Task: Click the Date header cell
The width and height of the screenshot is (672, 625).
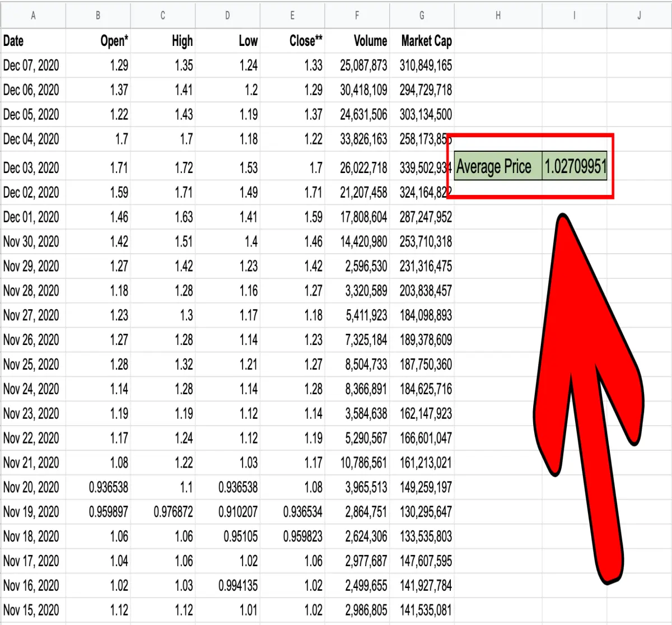Action: (33, 41)
